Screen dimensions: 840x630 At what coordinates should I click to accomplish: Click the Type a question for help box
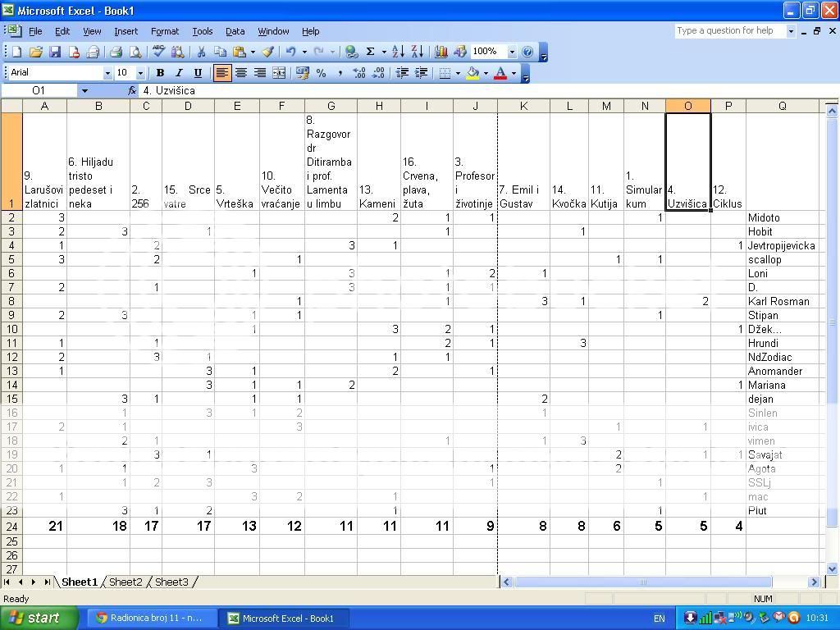point(728,30)
